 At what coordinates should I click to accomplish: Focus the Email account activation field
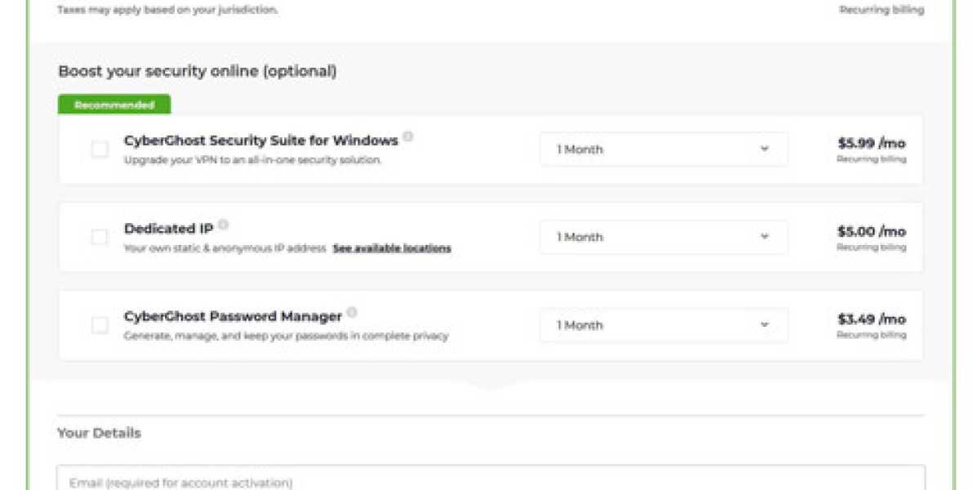[490, 481]
